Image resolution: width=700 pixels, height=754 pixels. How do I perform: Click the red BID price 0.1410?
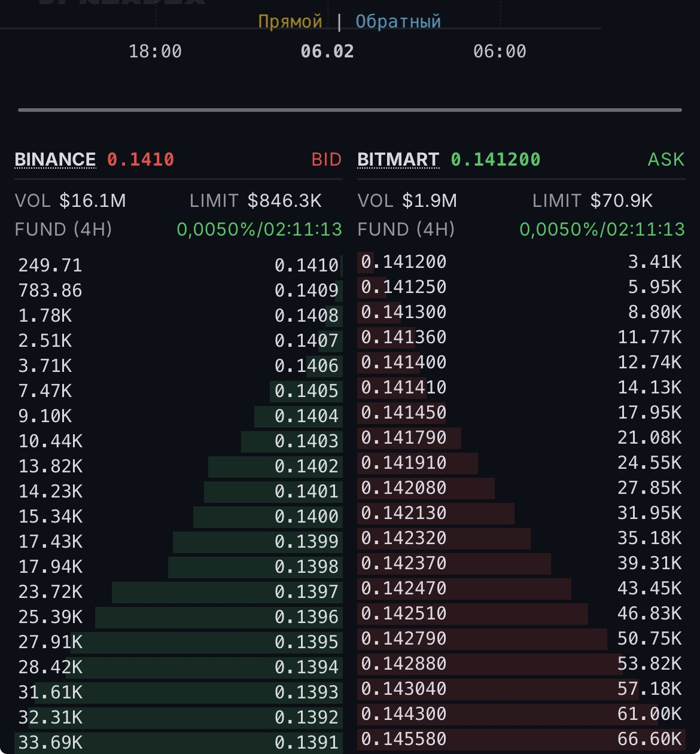(x=140, y=159)
